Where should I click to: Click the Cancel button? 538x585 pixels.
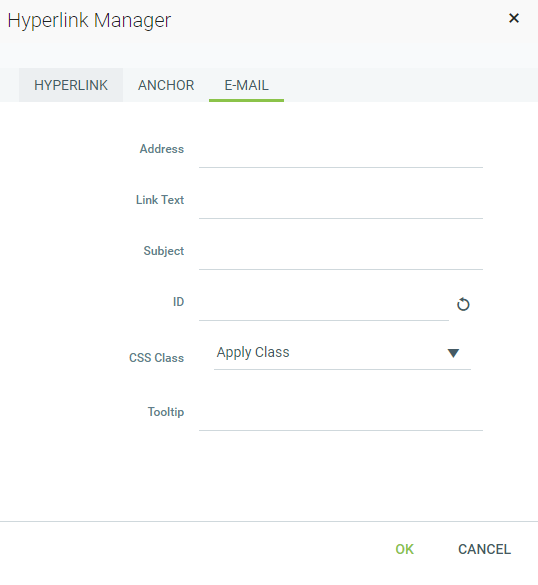[484, 549]
